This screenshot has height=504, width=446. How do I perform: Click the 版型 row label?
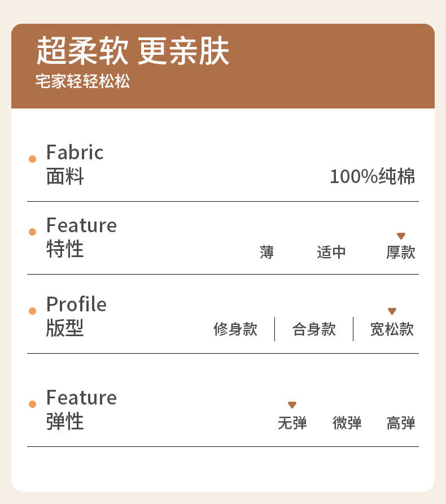(x=65, y=328)
